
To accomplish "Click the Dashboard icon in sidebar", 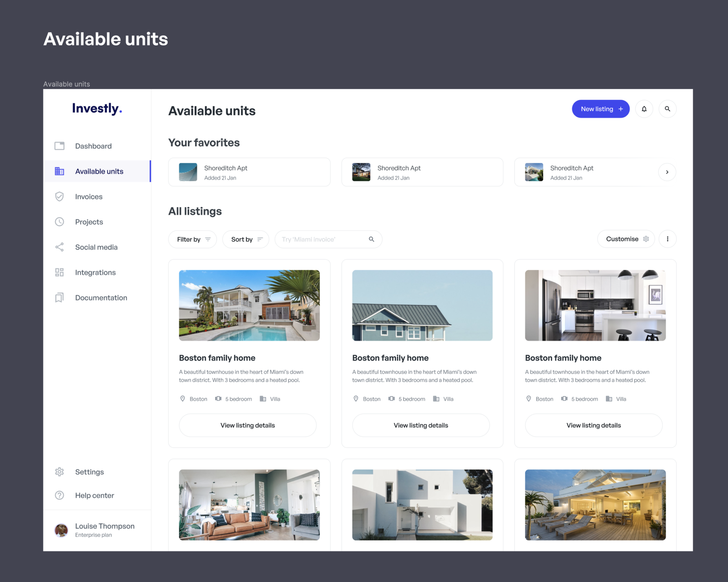I will [x=60, y=146].
